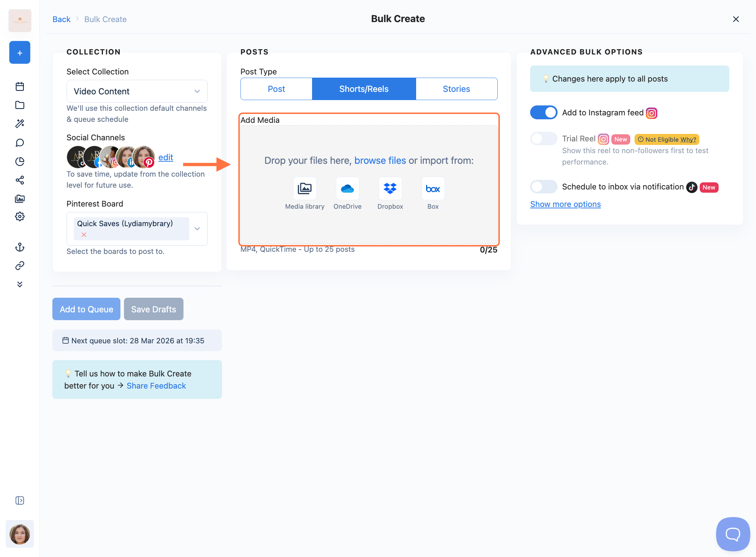Open the Media library import icon
The height and width of the screenshot is (557, 756).
pyautogui.click(x=305, y=188)
